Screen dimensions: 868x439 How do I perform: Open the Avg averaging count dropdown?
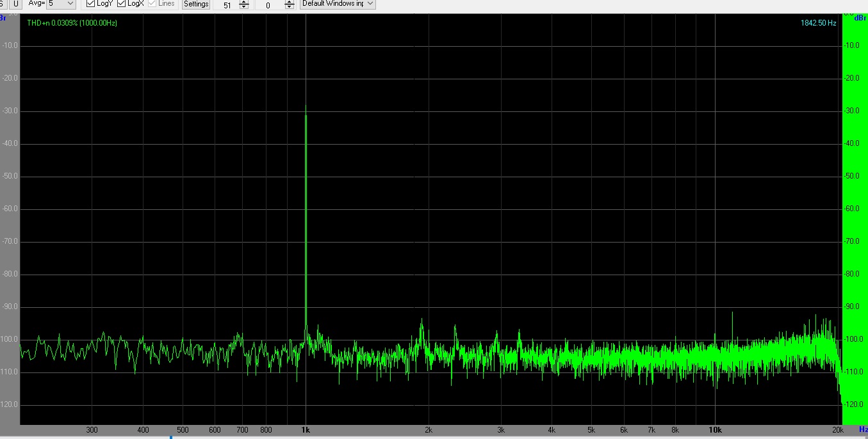[61, 4]
